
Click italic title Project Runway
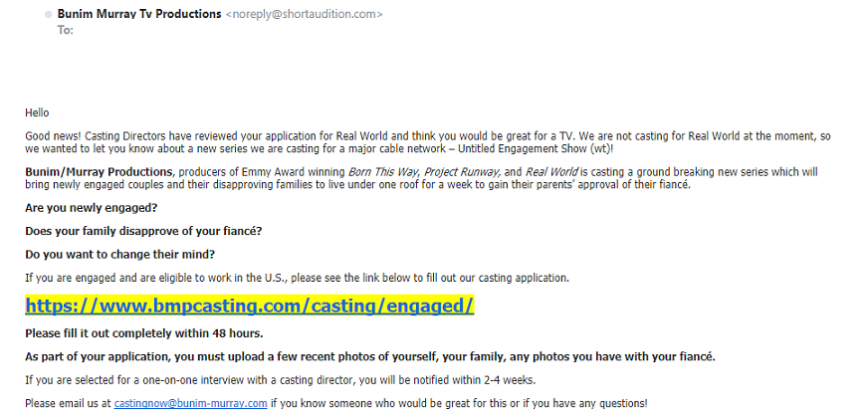[463, 171]
